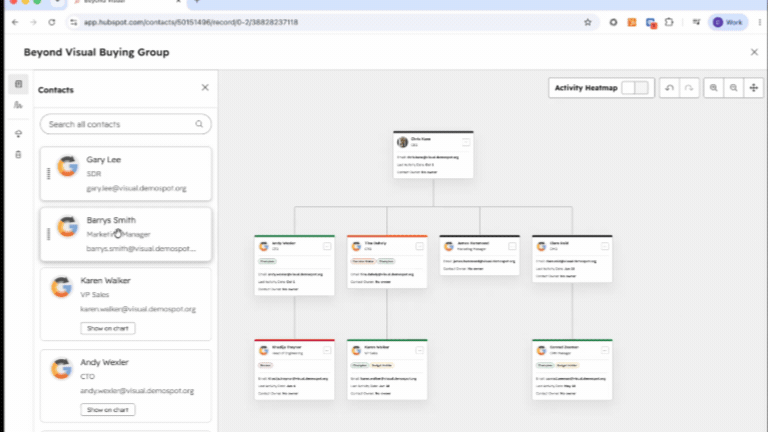Open the menu on Andy Wexler's chart card
The height and width of the screenshot is (432, 768).
[327, 246]
